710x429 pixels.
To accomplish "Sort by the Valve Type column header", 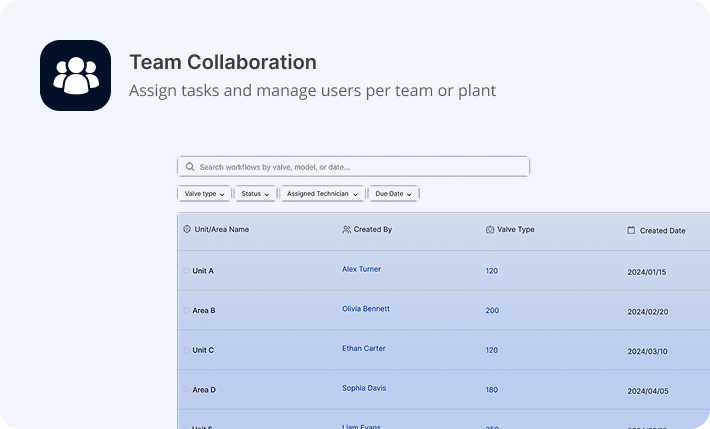I will pos(516,230).
